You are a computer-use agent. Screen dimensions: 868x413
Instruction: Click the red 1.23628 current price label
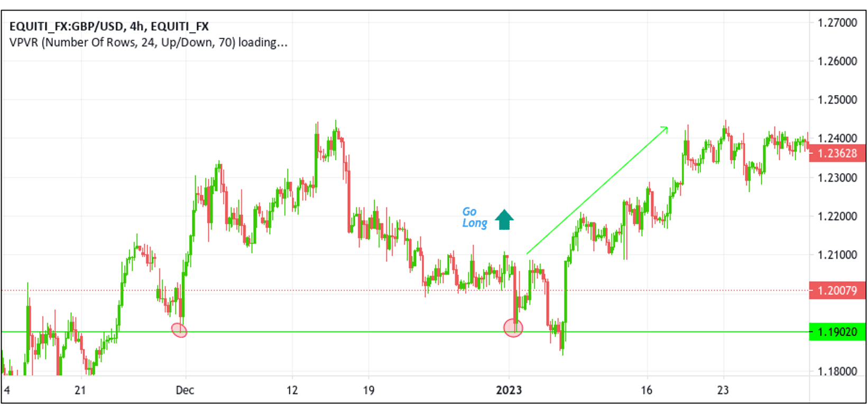click(837, 153)
